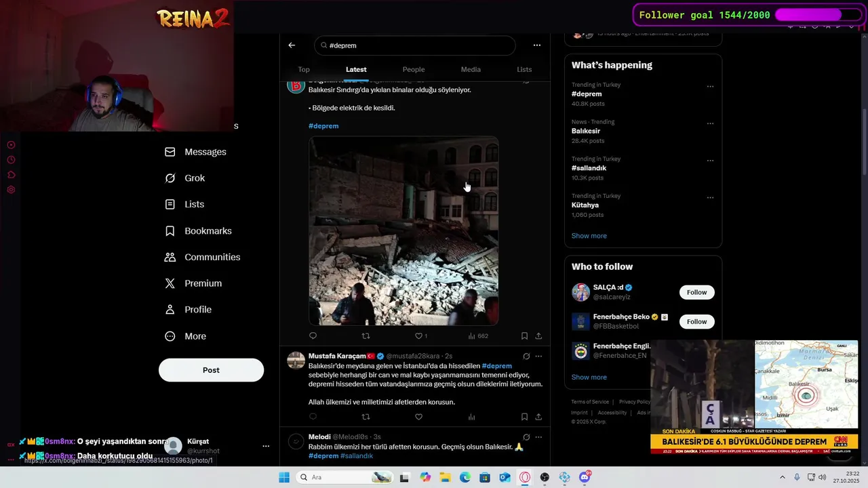Click the white Post button
The height and width of the screenshot is (488, 868).
click(211, 370)
